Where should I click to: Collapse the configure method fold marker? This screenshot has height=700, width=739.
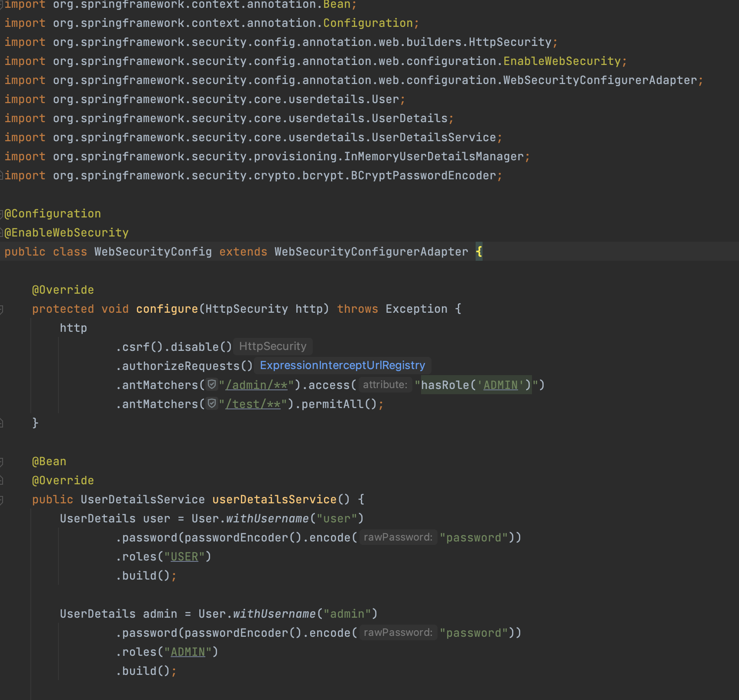pos(2,309)
